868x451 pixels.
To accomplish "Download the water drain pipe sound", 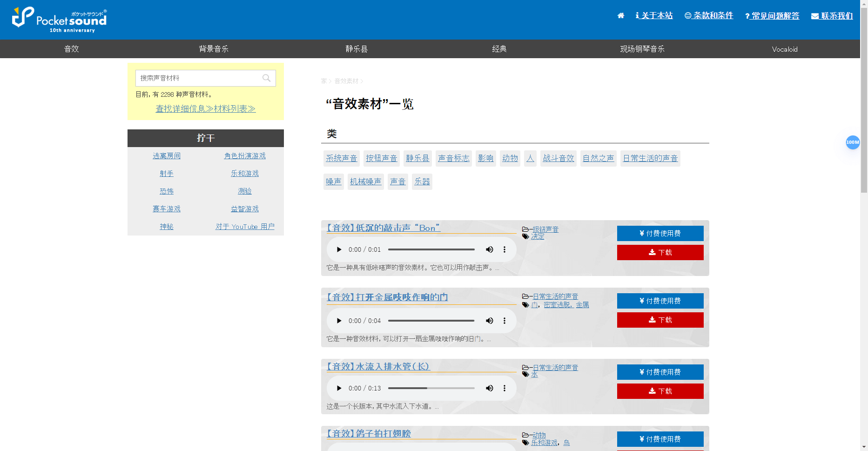I will (660, 391).
